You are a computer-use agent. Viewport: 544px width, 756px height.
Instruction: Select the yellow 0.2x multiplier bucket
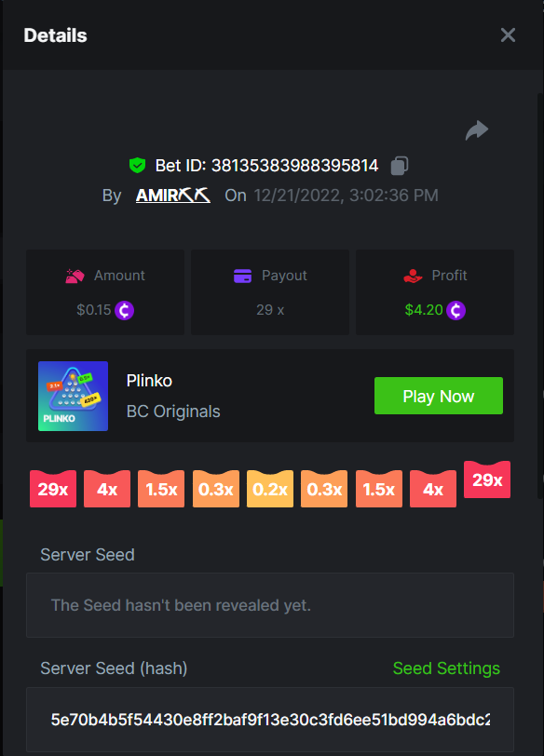point(270,489)
